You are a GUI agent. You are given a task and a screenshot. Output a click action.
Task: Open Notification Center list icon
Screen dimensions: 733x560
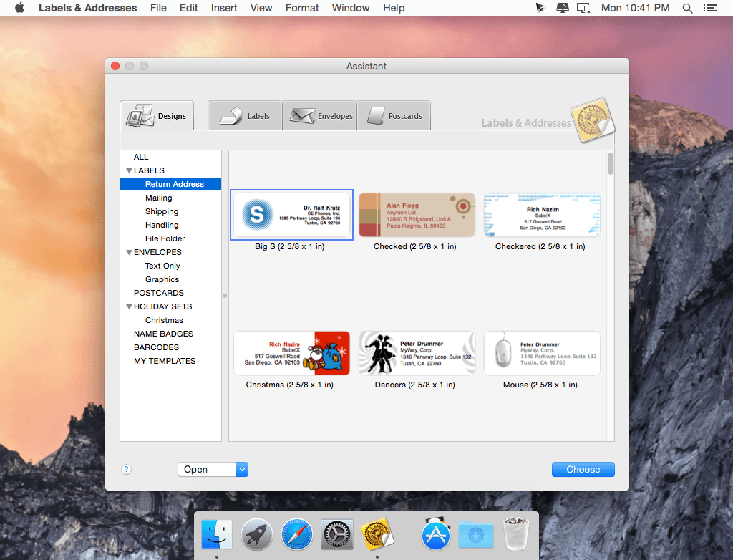click(709, 8)
